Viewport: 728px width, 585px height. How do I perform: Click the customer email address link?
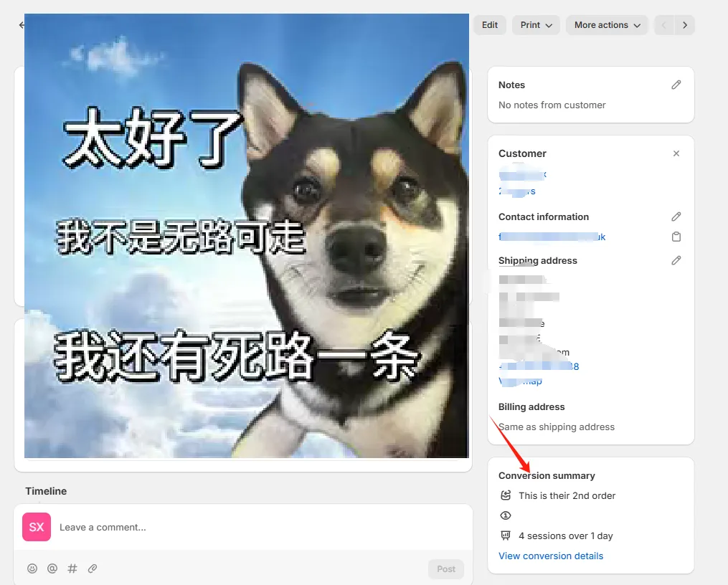pos(552,237)
